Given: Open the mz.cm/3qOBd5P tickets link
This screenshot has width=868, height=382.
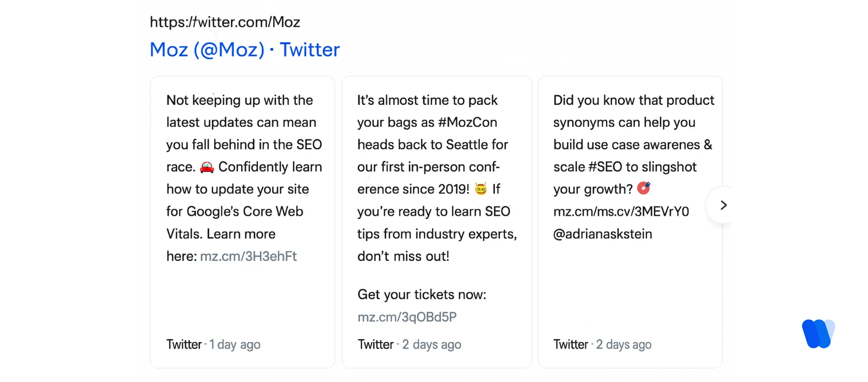Looking at the screenshot, I should [x=407, y=317].
